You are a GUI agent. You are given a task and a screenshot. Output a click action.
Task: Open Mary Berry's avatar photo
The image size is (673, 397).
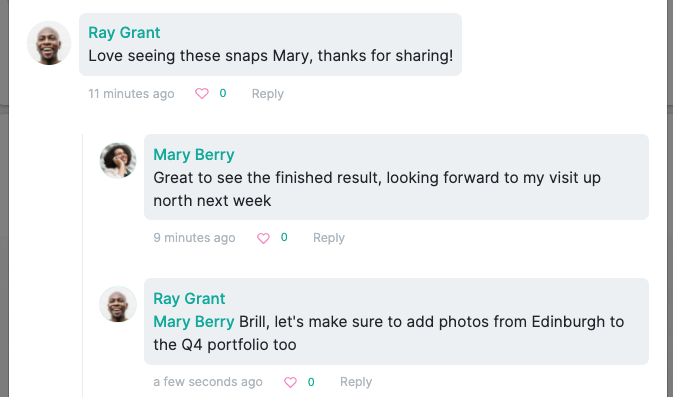point(118,161)
